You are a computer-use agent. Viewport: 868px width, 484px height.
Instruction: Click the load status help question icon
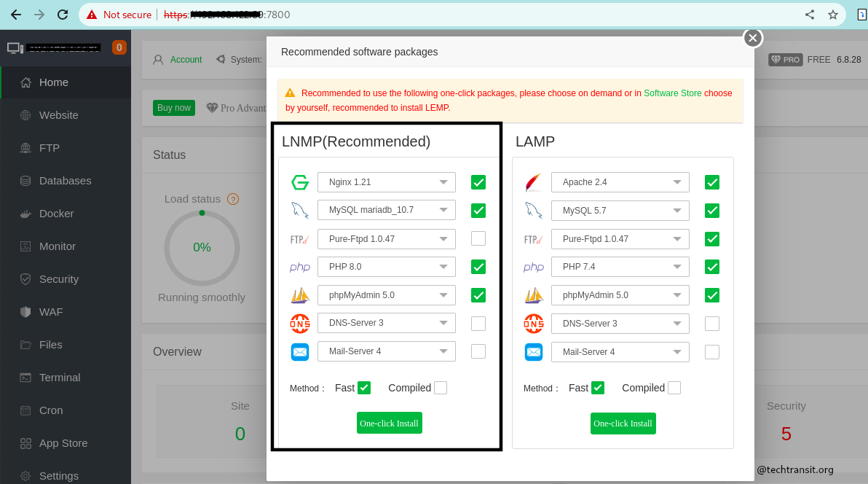coord(233,199)
